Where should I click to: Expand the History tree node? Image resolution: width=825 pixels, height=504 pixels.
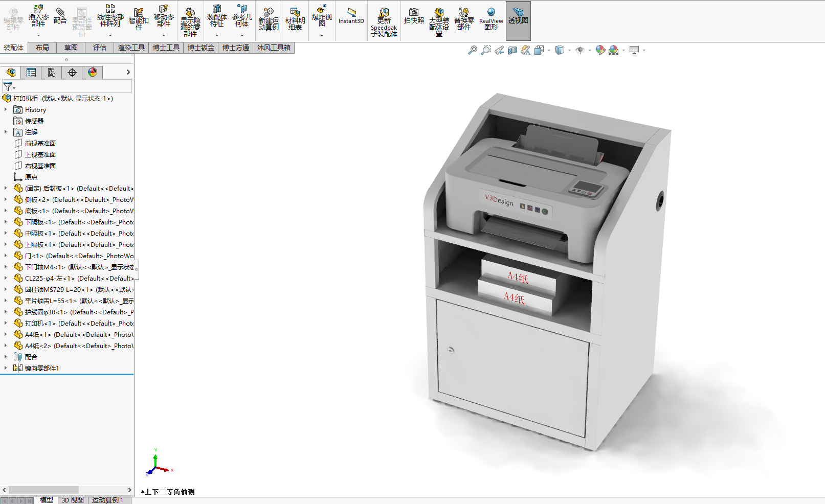pyautogui.click(x=6, y=109)
